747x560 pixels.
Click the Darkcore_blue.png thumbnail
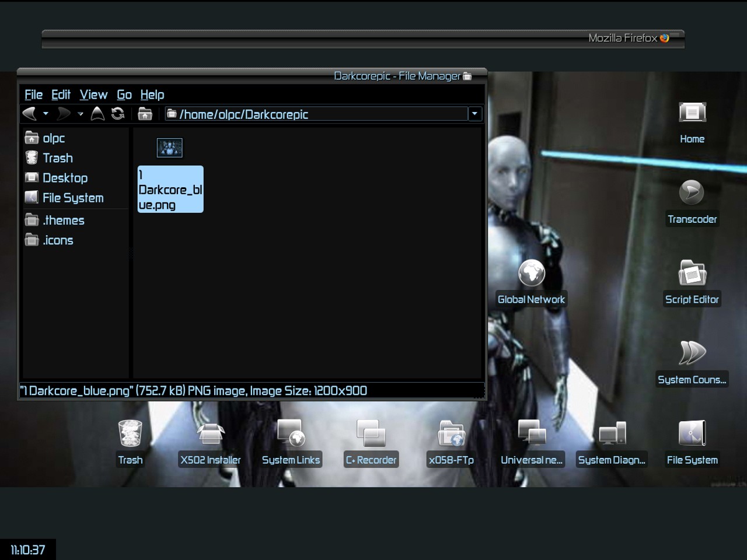[170, 148]
